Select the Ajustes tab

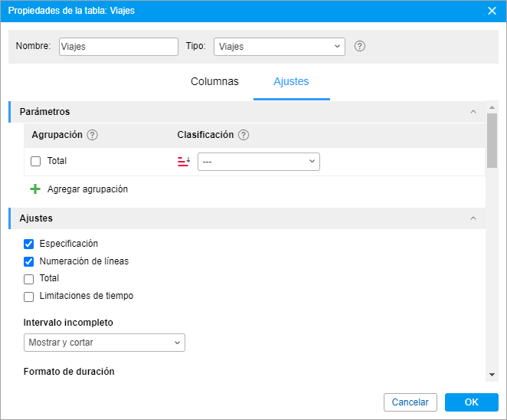[291, 81]
